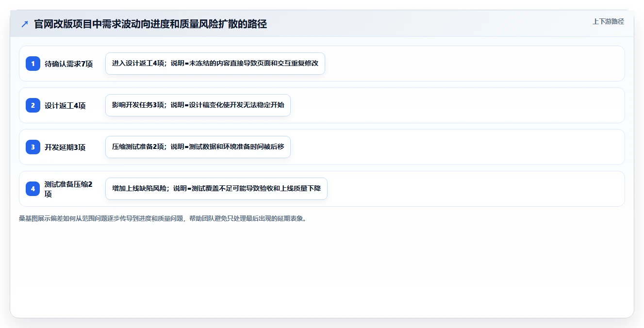Click the title 官网改版项目中需求波动向进度和质量风险扩散的路径
This screenshot has width=644, height=328.
tap(150, 24)
